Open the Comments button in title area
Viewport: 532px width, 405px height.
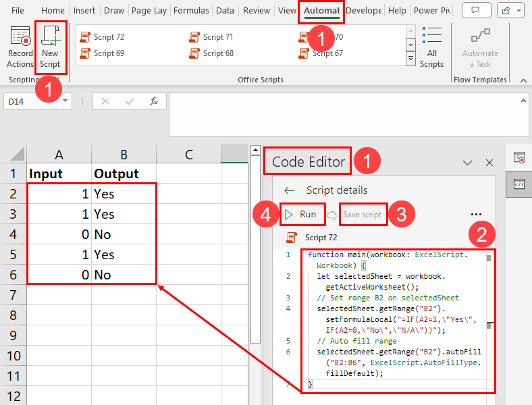coord(476,11)
